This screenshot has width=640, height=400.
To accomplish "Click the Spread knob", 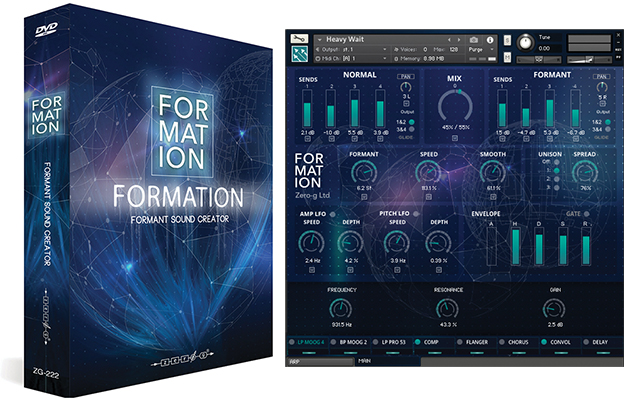I will [x=585, y=171].
